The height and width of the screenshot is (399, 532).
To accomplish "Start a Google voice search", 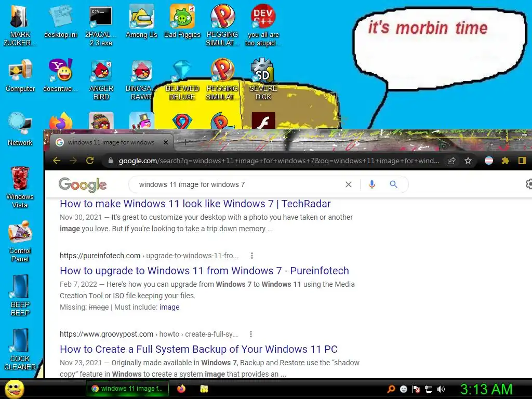I will pyautogui.click(x=372, y=184).
